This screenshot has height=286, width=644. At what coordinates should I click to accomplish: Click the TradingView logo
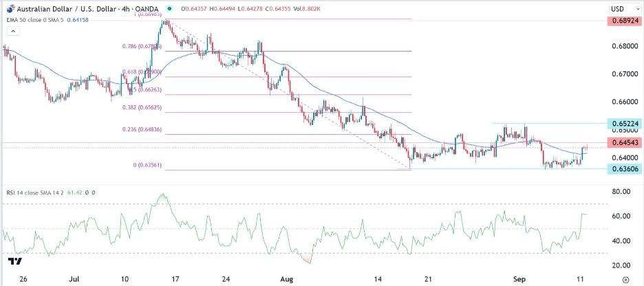click(14, 261)
